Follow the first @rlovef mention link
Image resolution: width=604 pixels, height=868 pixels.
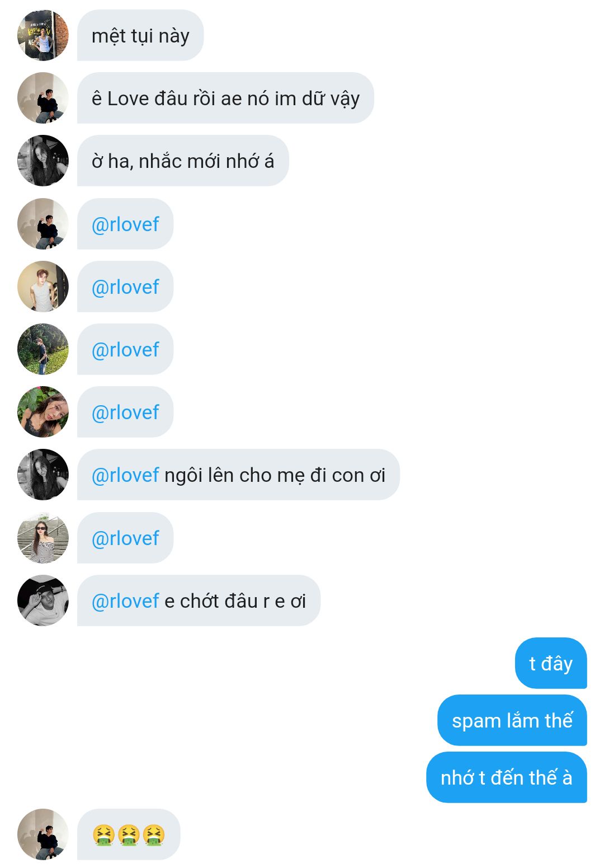(125, 224)
